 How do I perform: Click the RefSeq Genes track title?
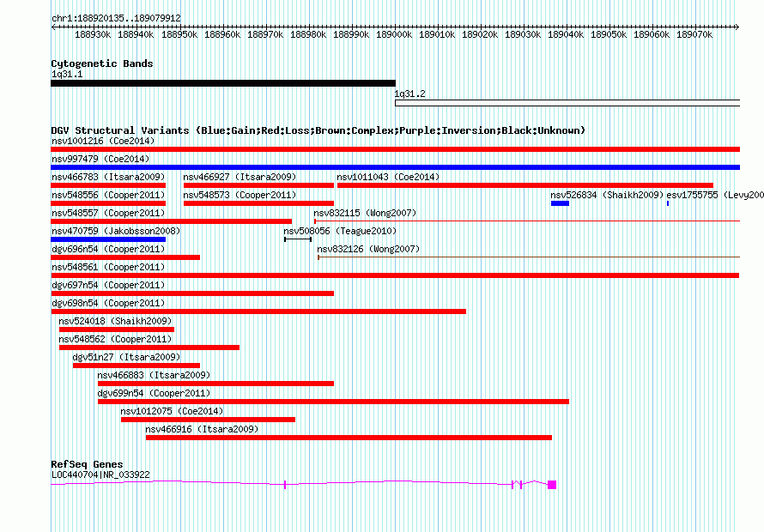coord(88,464)
